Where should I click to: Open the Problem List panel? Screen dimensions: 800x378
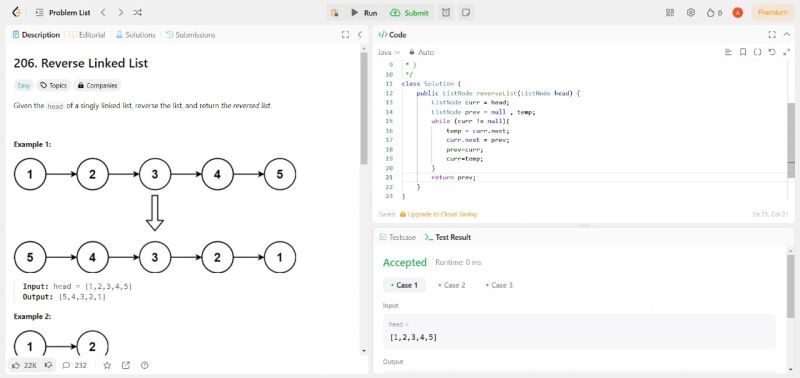click(63, 13)
